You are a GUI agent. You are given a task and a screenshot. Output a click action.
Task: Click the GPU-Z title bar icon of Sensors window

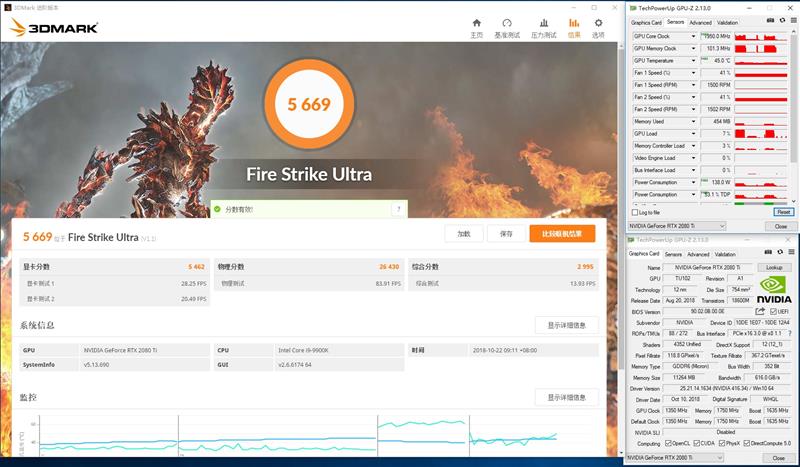633,8
